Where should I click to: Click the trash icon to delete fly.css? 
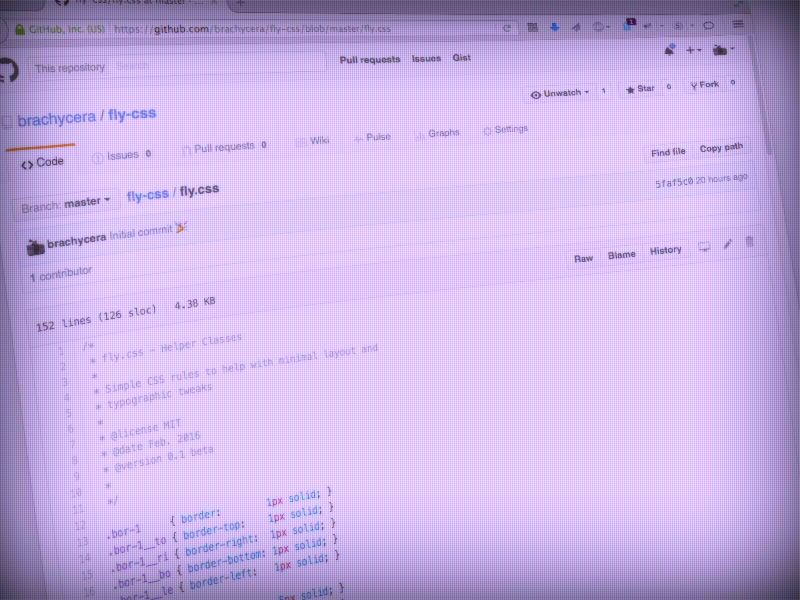[749, 241]
